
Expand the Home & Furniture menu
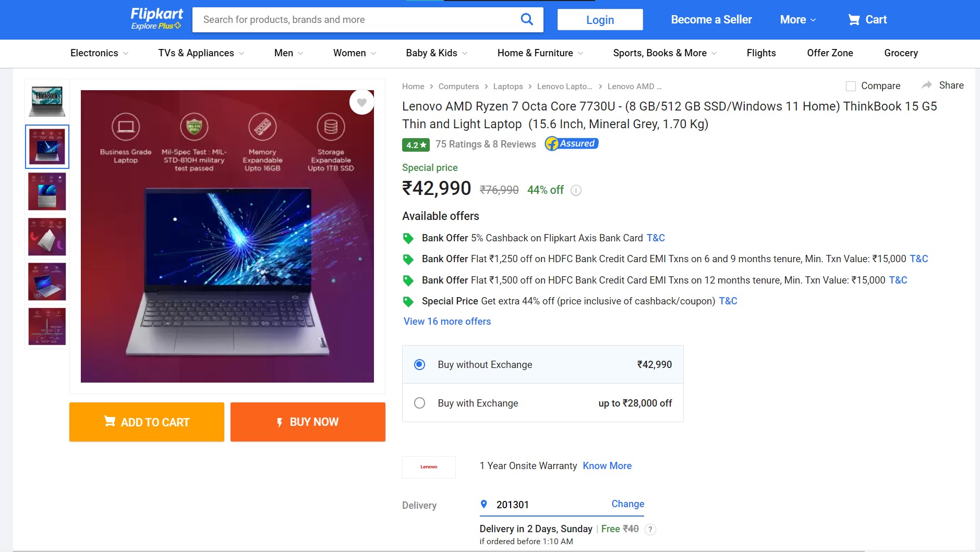(540, 53)
